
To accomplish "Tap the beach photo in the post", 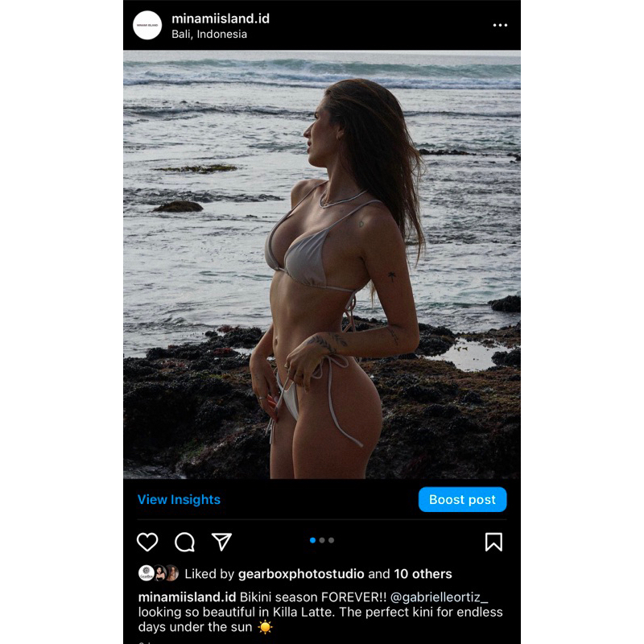I will click(322, 265).
